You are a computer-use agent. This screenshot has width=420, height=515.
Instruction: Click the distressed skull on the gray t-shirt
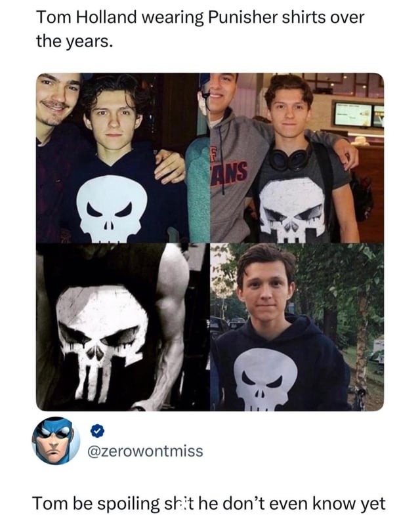pos(292,210)
